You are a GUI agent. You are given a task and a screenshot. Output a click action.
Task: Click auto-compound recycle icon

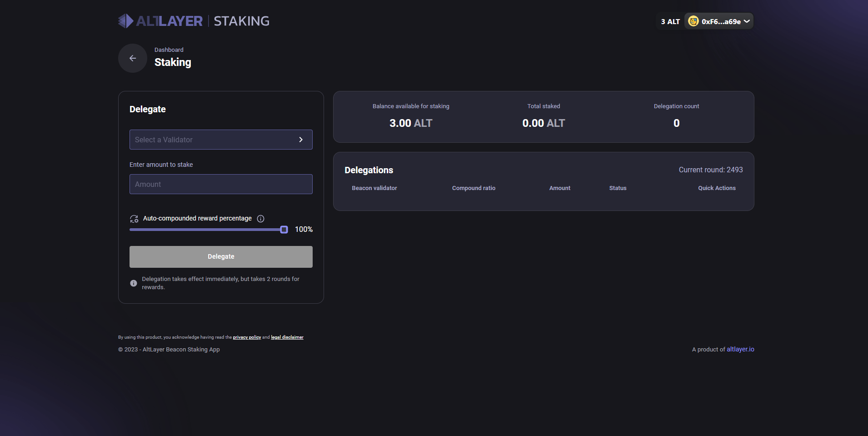(134, 219)
